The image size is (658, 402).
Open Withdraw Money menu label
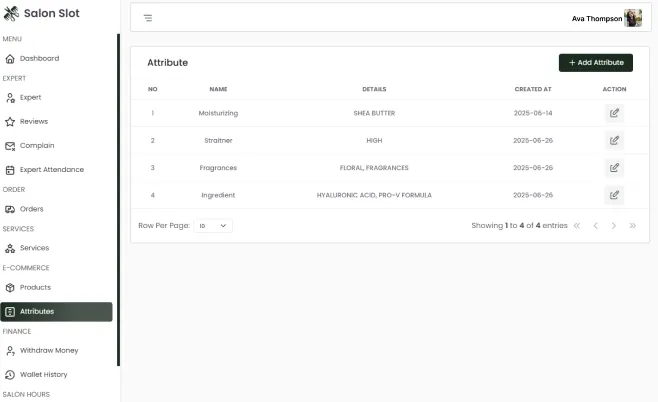coord(49,350)
